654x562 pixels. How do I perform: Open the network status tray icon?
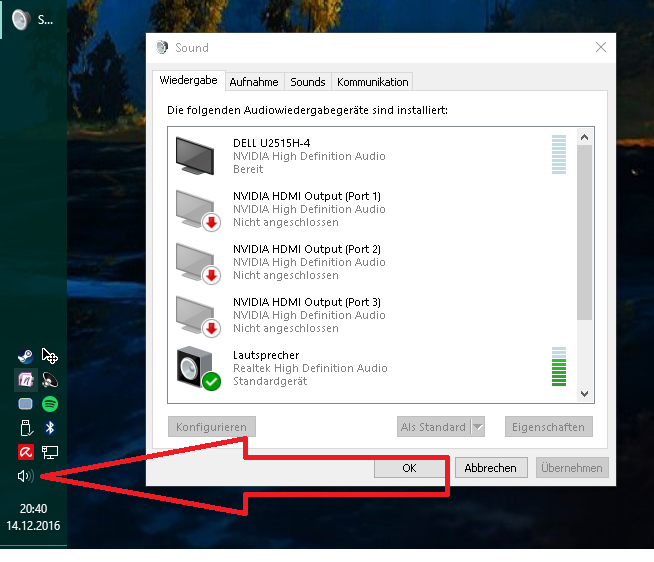(x=50, y=452)
